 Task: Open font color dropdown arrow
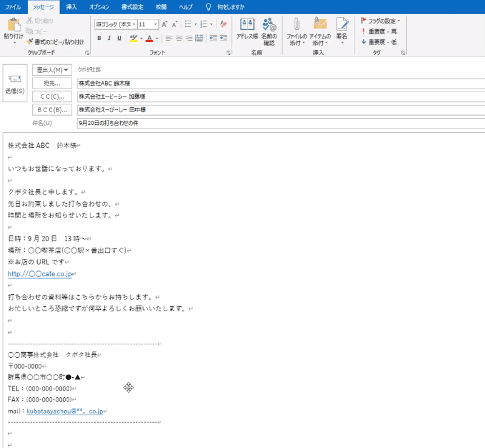(157, 38)
